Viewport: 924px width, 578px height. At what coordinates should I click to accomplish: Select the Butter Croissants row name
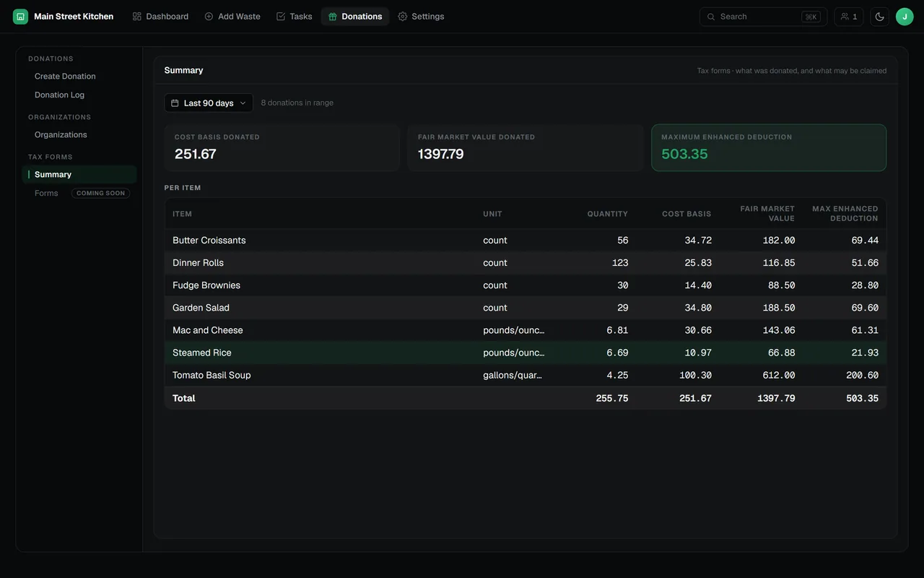tap(209, 241)
